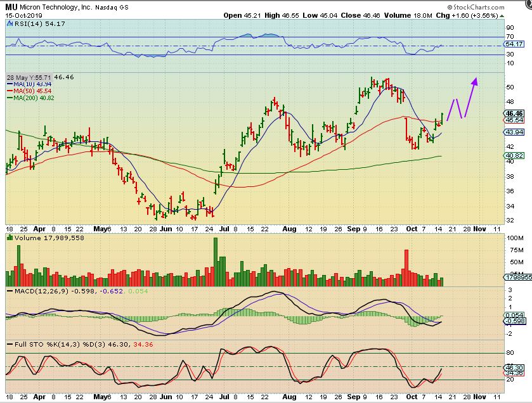
Task: Click the 28 May Y:55.71 cursor readout
Action: coord(29,77)
